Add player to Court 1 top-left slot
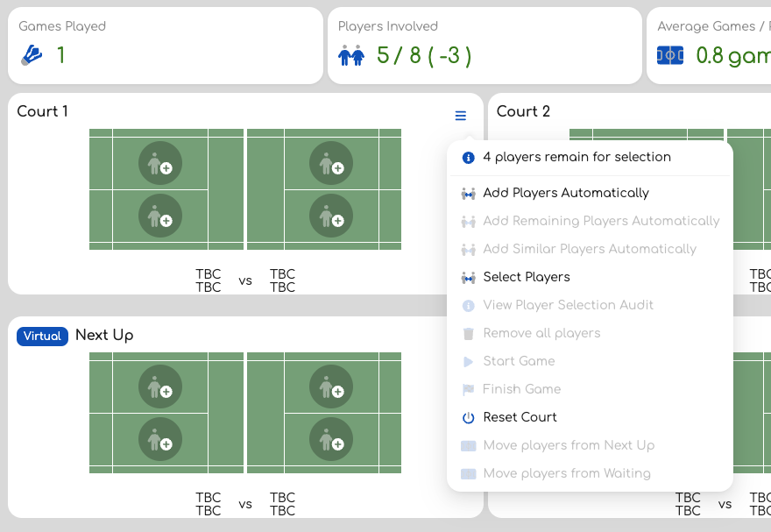The width and height of the screenshot is (771, 532). coord(160,163)
